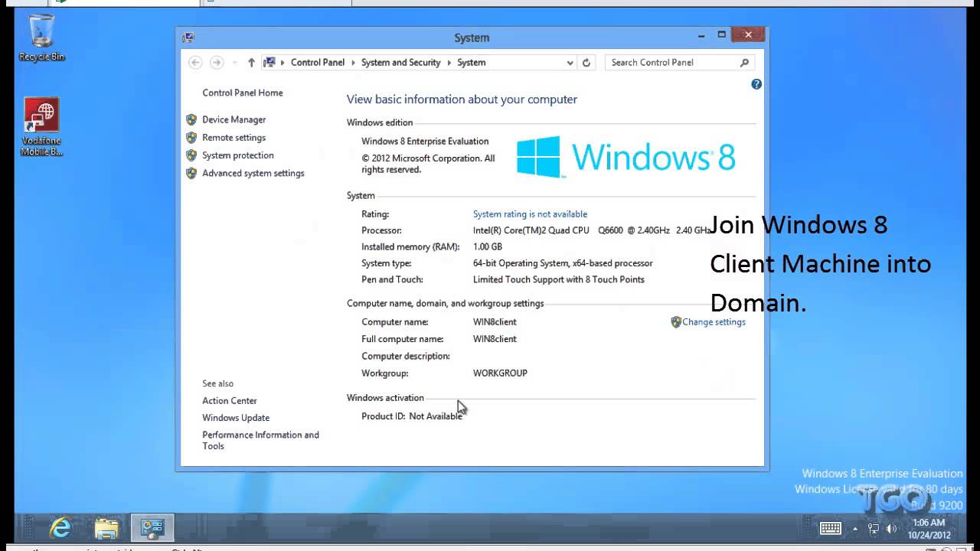Click the computer icon in address bar
The image size is (980, 551).
pyautogui.click(x=269, y=63)
